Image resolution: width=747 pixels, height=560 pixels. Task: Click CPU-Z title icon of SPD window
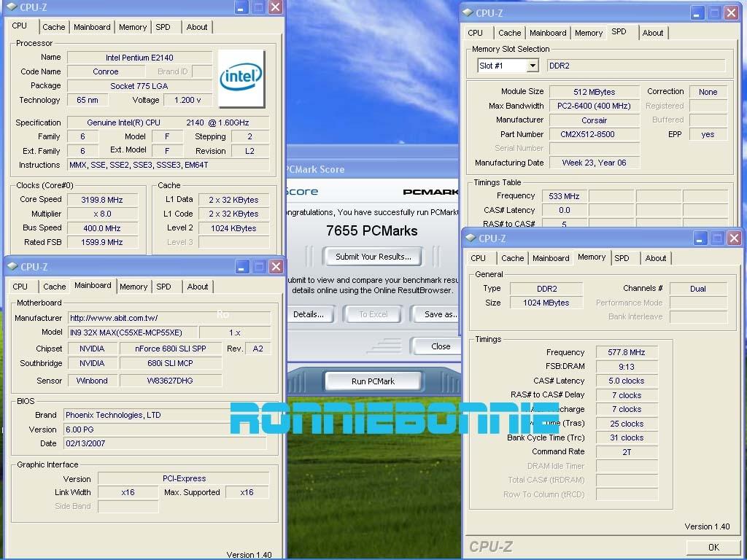tap(468, 13)
